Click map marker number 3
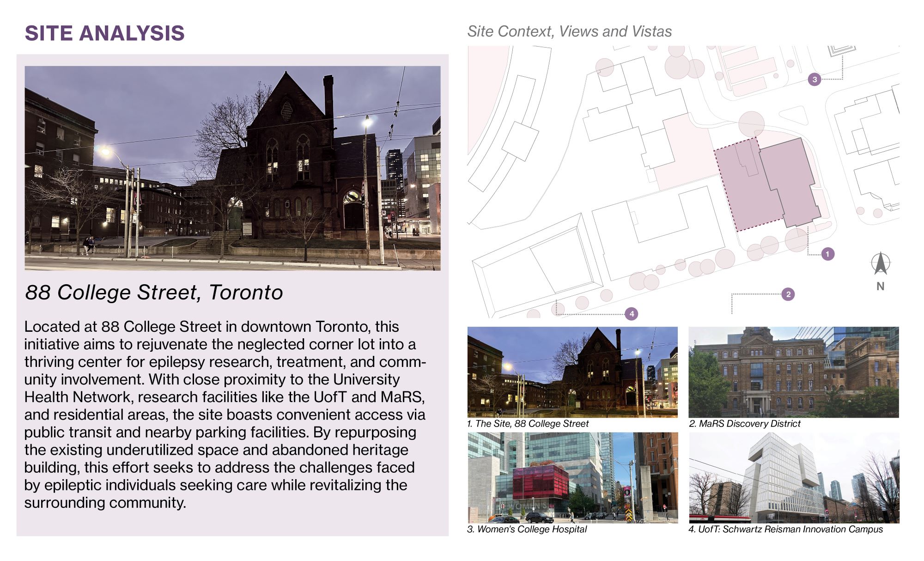924x561 pixels. [x=815, y=79]
